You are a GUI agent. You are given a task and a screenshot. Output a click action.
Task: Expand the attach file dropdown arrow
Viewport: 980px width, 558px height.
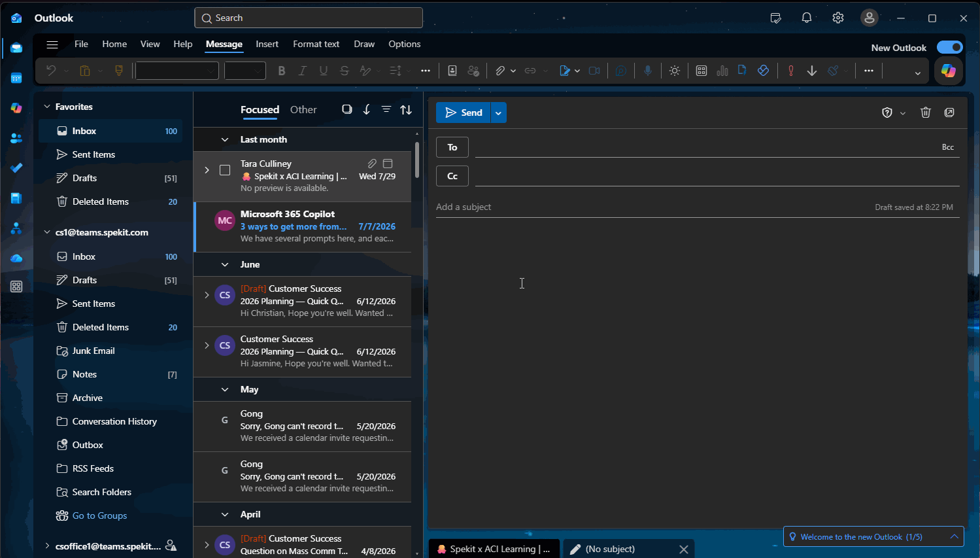tap(513, 71)
